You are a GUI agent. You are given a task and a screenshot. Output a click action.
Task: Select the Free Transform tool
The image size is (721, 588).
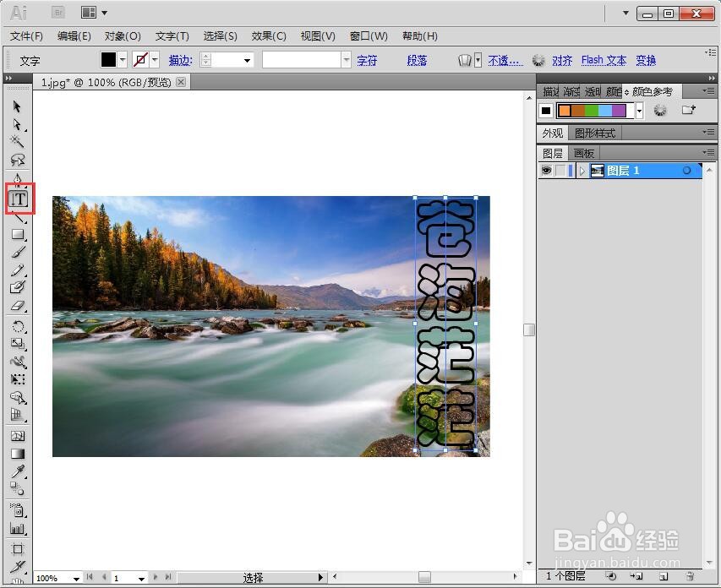[x=18, y=379]
